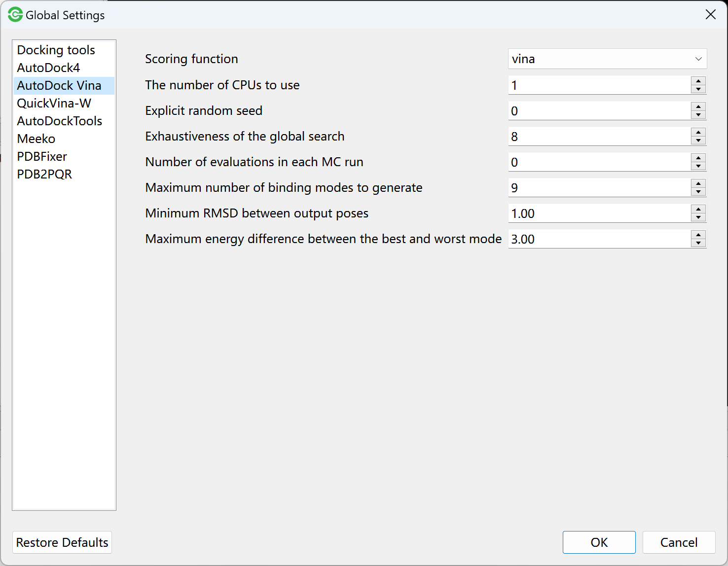728x566 pixels.
Task: Increase maximum number of binding modes
Action: click(698, 183)
